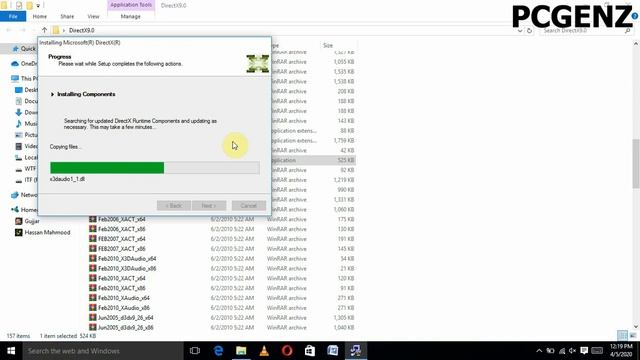Open the Homegroup item in navigation pane
The width and height of the screenshot is (640, 360).
[24, 210]
